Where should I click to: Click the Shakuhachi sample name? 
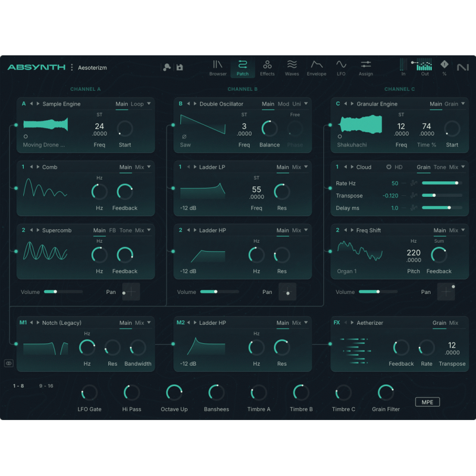tap(352, 145)
